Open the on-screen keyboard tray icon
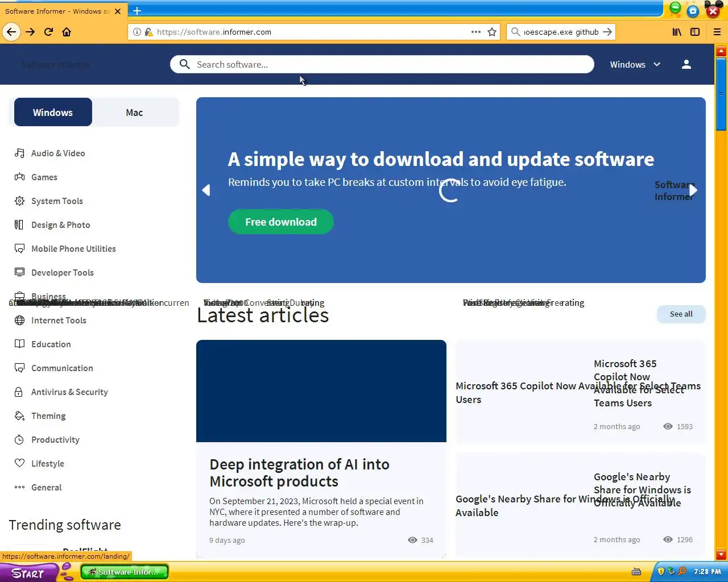Viewport: 728px width, 582px height. point(636,572)
